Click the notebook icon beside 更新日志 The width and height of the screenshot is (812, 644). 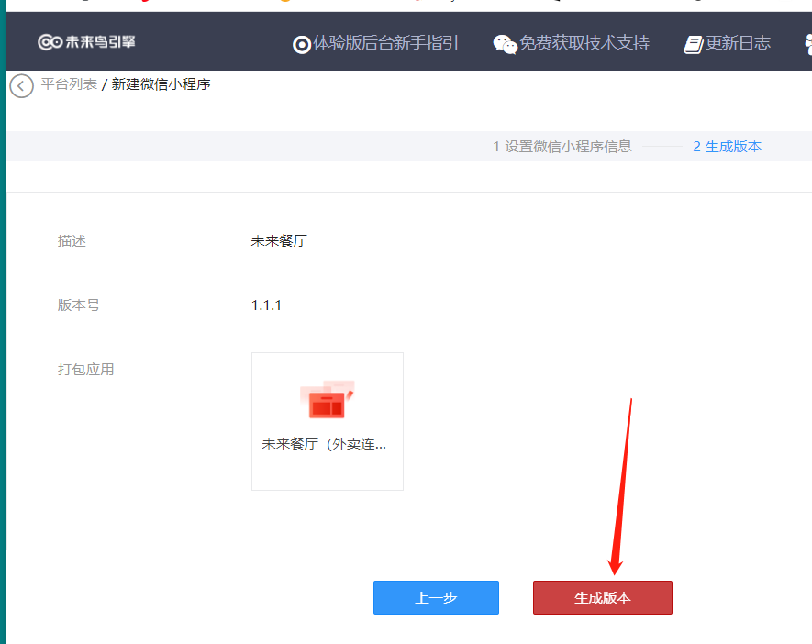[x=694, y=45]
